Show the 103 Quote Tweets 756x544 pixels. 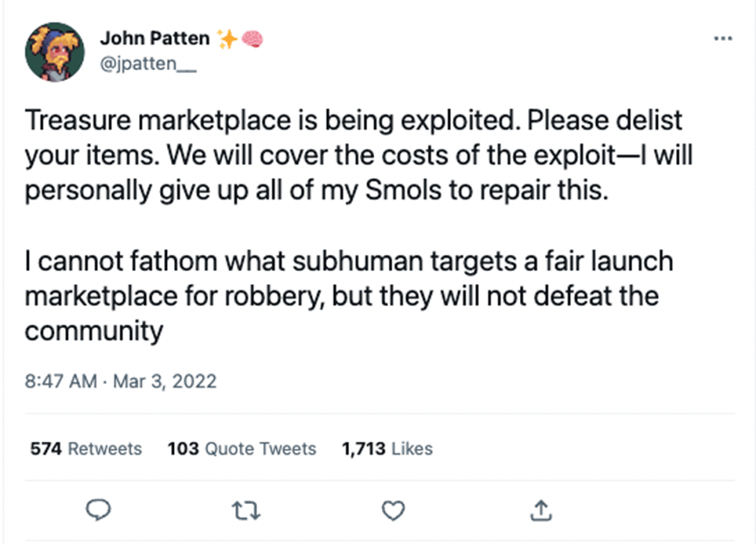tap(241, 449)
